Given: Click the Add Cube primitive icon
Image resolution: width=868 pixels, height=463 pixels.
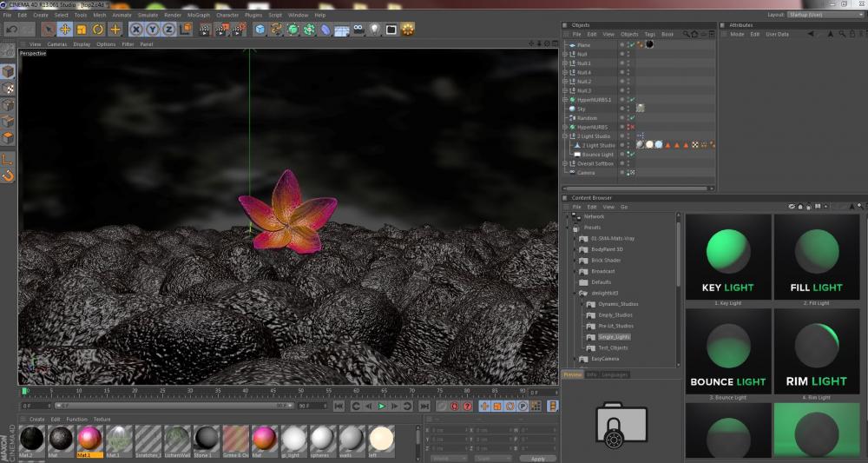Looking at the screenshot, I should point(260,30).
